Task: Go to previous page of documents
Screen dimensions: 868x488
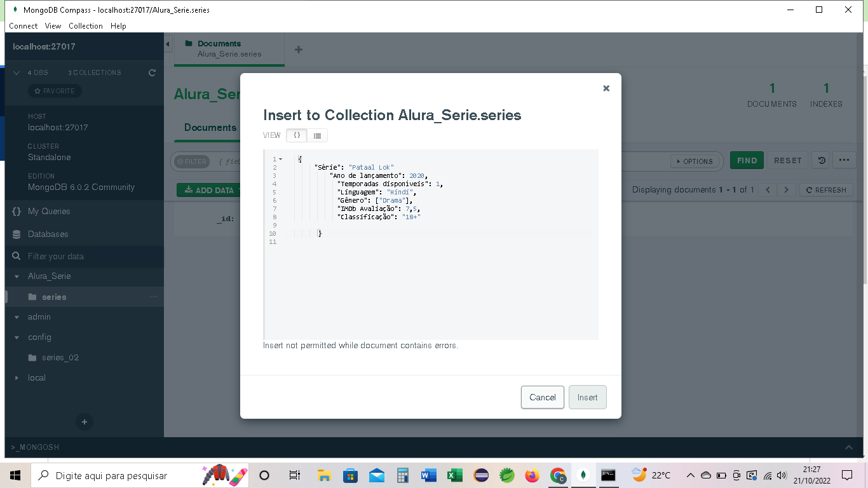Action: 768,190
